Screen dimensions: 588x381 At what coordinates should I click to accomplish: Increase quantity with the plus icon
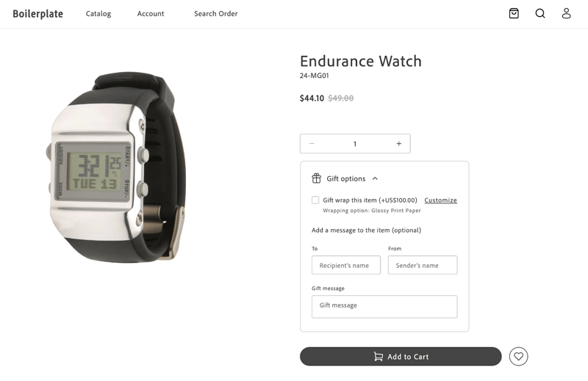(x=399, y=143)
